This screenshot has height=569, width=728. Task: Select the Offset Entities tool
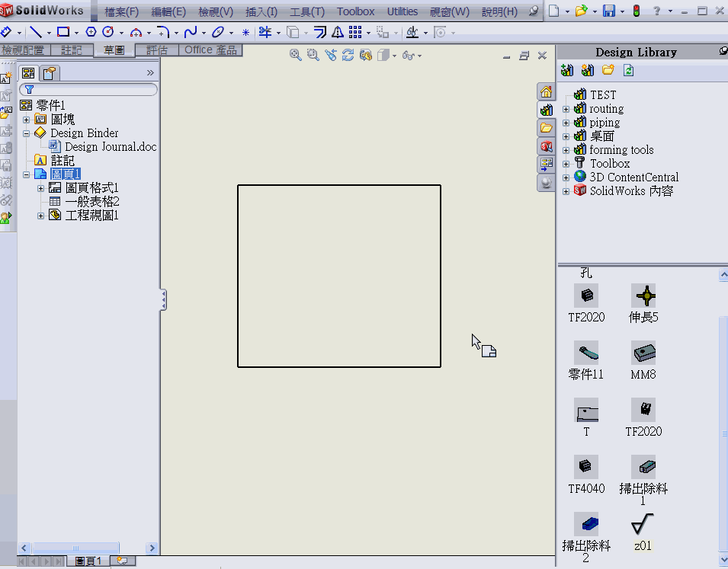coord(320,32)
